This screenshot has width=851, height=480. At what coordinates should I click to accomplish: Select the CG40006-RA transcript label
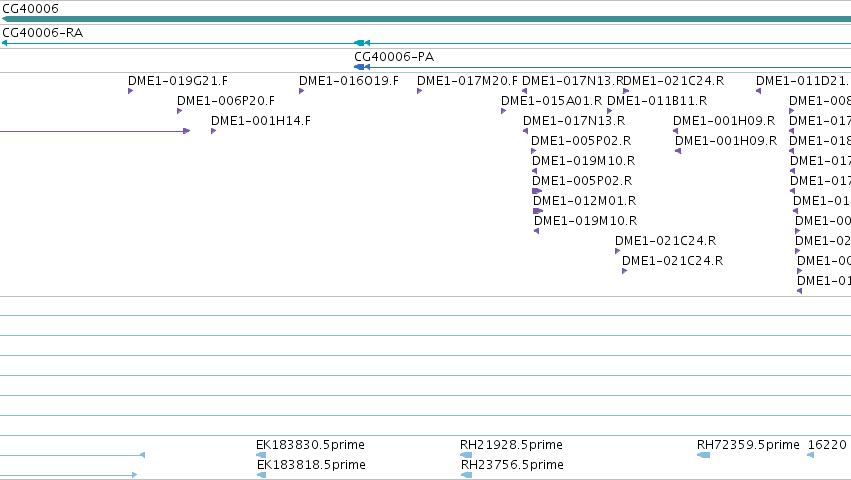[43, 33]
